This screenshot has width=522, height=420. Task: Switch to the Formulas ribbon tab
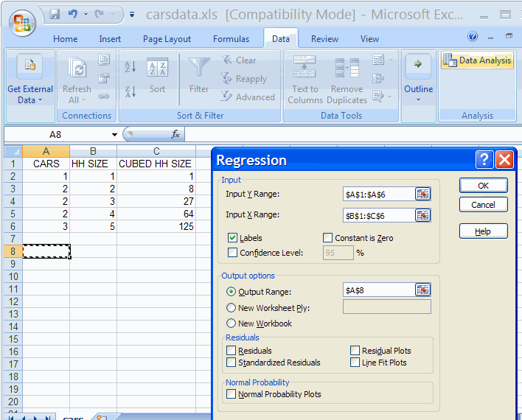click(x=231, y=39)
